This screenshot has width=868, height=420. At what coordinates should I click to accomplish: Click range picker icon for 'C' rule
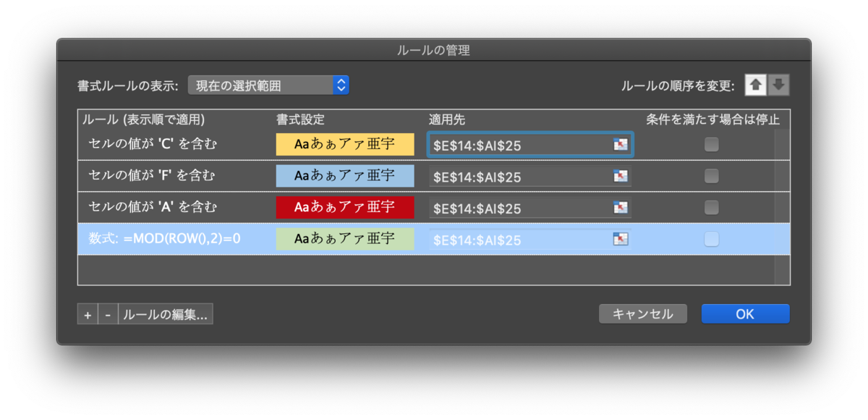620,145
